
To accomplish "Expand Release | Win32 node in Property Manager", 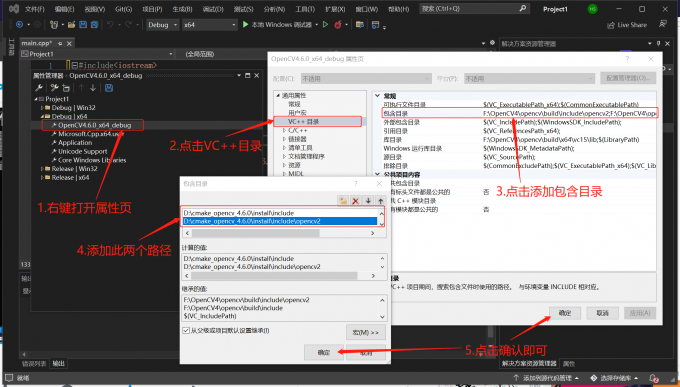I will (x=42, y=169).
